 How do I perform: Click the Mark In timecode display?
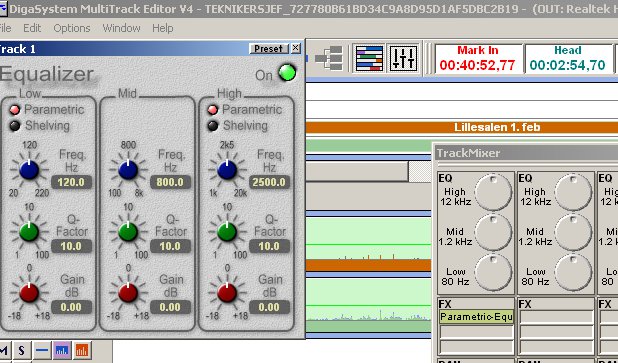[478, 59]
